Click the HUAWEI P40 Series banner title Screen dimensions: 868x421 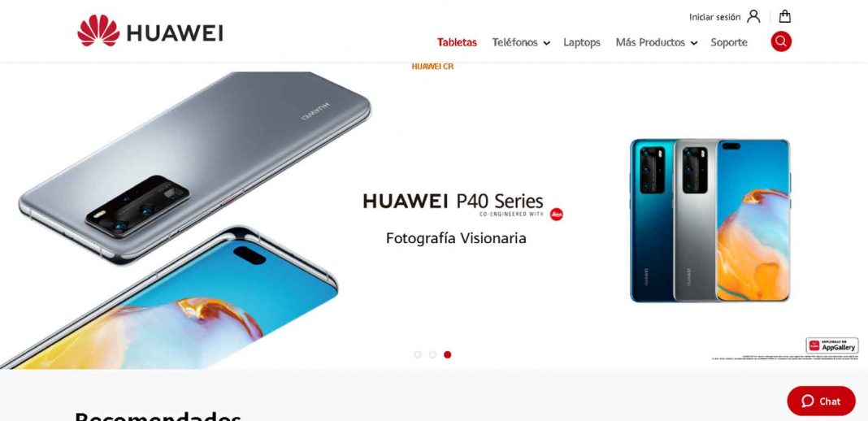(453, 200)
